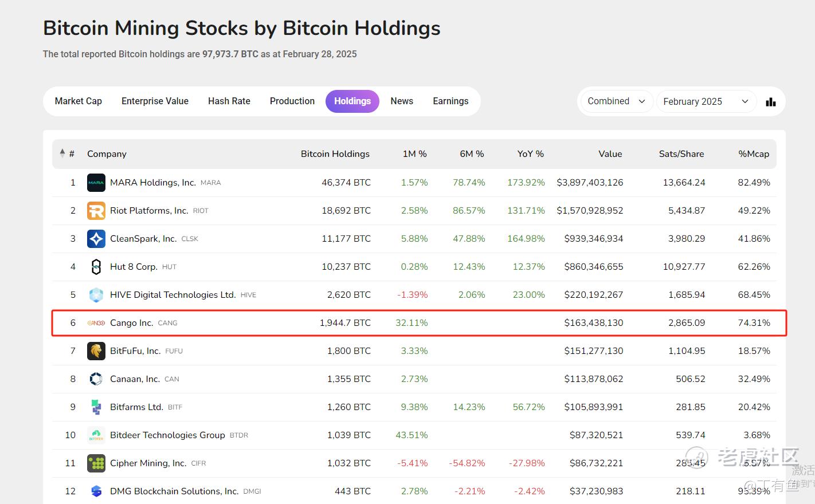This screenshot has height=504, width=815.
Task: Click the Canaan Inc. logo icon
Action: (x=96, y=379)
